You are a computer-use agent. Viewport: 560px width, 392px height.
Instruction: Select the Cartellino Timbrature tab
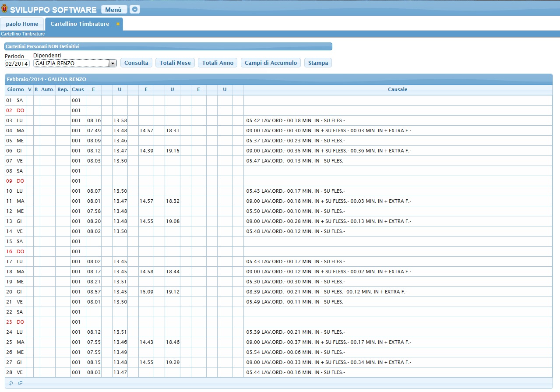pos(80,24)
